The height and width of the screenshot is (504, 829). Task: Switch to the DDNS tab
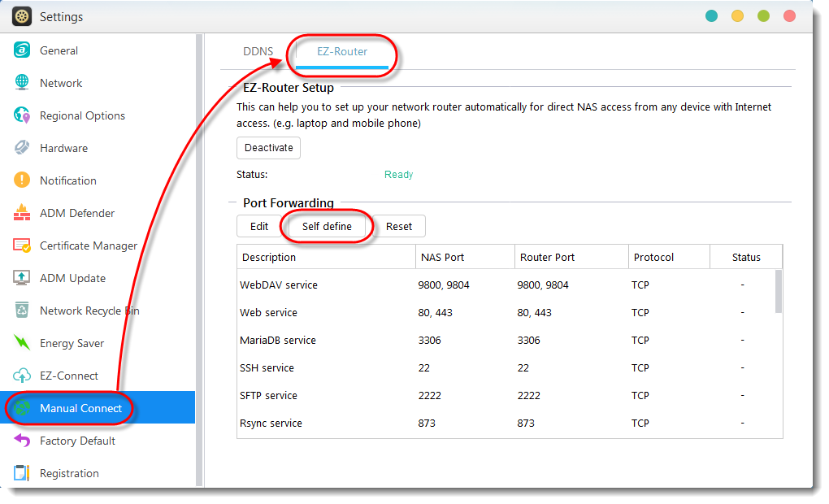tap(258, 50)
